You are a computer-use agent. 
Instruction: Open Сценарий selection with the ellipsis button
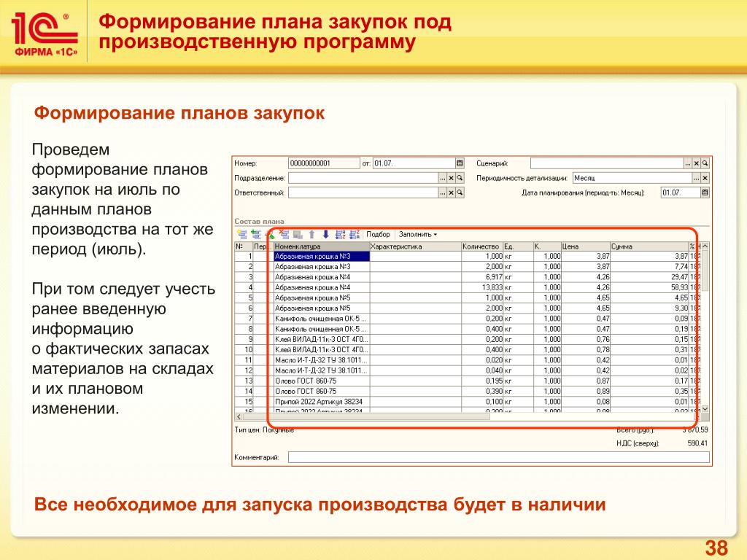[688, 163]
